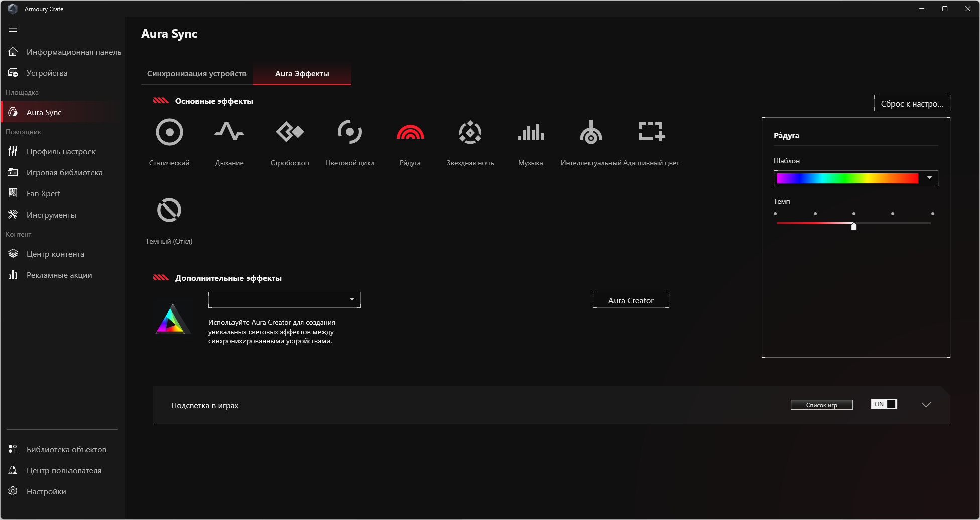Click the Темп speed slider handle
This screenshot has width=980, height=520.
coord(854,226)
